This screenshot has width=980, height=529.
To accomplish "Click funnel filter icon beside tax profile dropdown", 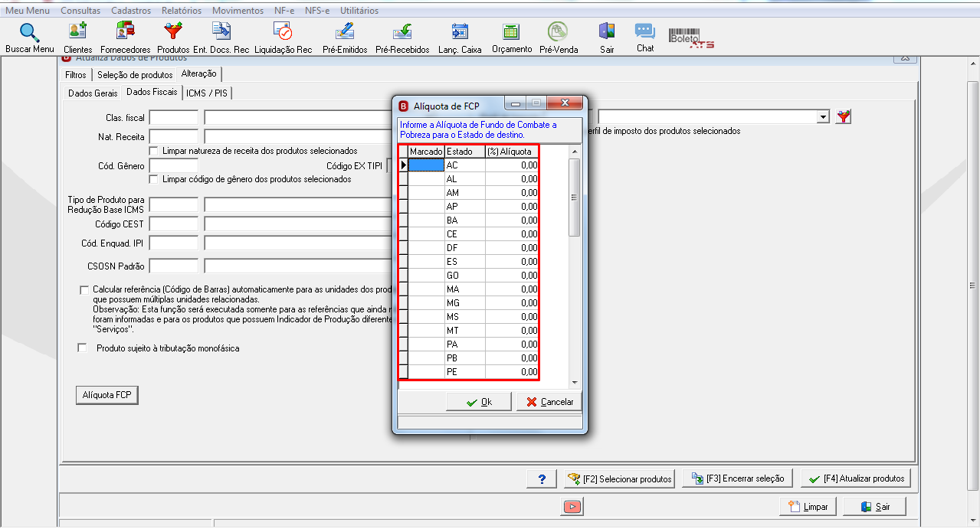I will point(844,116).
